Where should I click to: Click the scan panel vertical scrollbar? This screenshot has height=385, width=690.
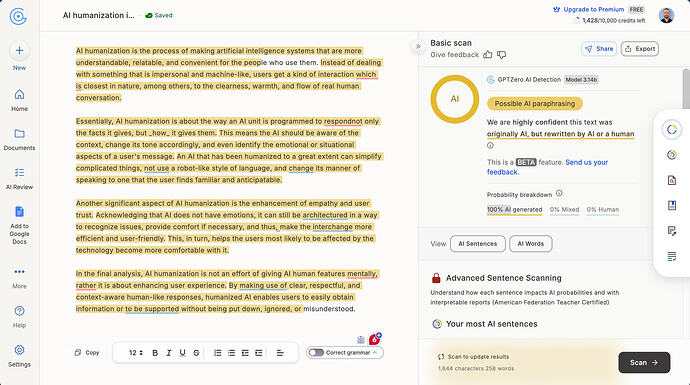click(686, 88)
